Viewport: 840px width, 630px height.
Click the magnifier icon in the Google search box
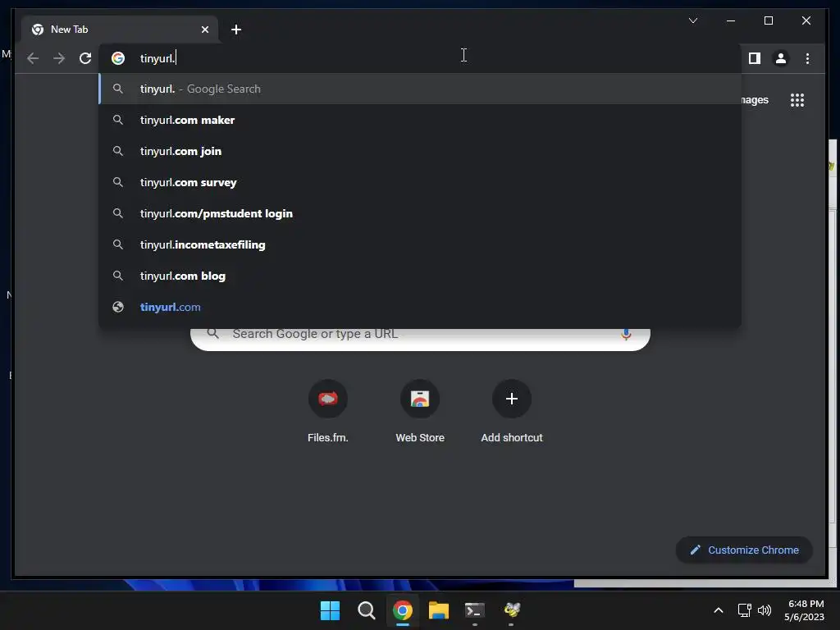pyautogui.click(x=212, y=334)
